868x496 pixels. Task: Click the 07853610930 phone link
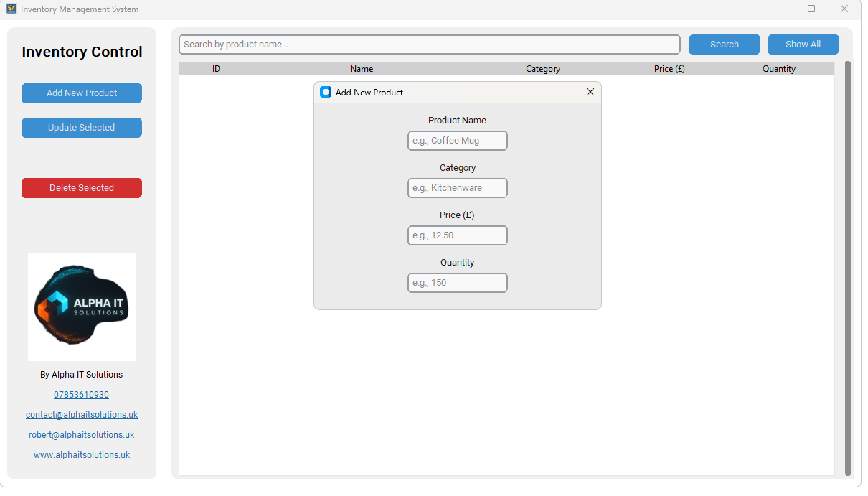pos(81,394)
